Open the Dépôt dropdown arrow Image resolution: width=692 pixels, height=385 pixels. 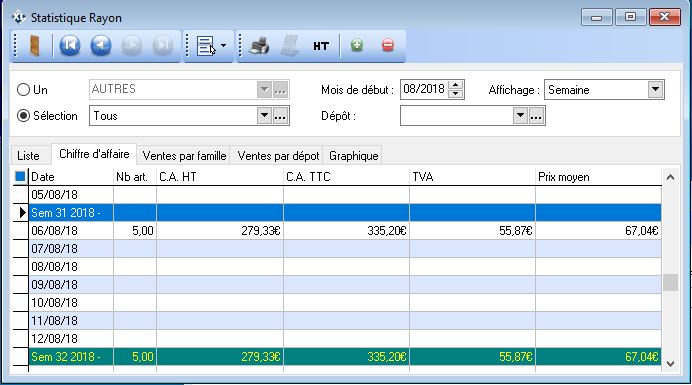coord(520,116)
